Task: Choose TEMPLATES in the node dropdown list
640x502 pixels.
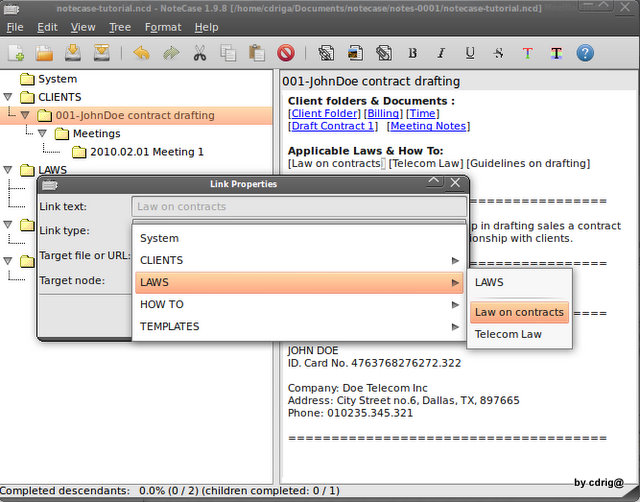Action: pos(299,327)
